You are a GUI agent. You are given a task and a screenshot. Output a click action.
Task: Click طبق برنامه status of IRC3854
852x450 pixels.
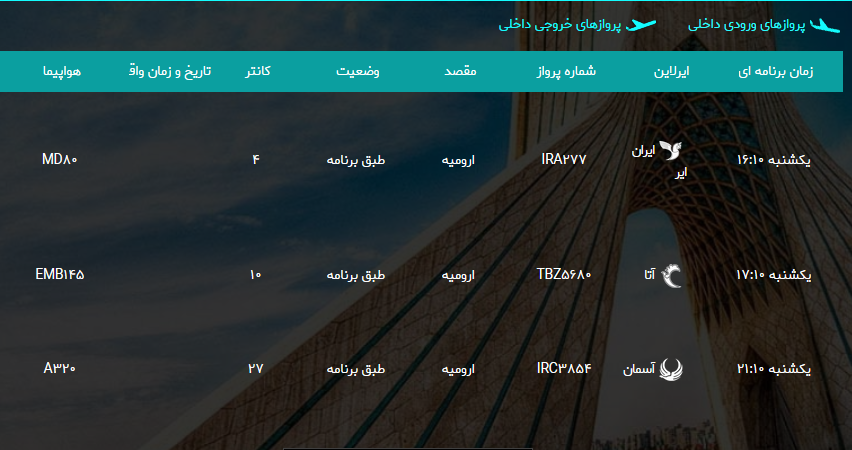356,369
